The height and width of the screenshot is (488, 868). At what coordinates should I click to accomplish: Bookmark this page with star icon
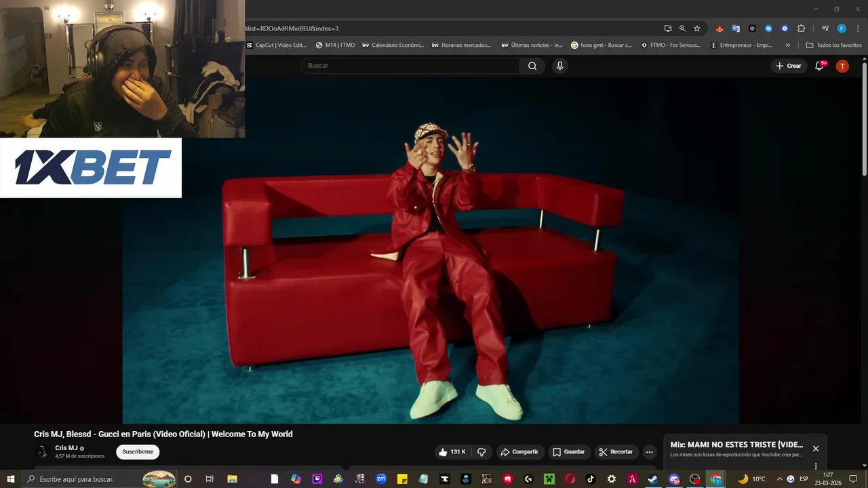pos(696,28)
